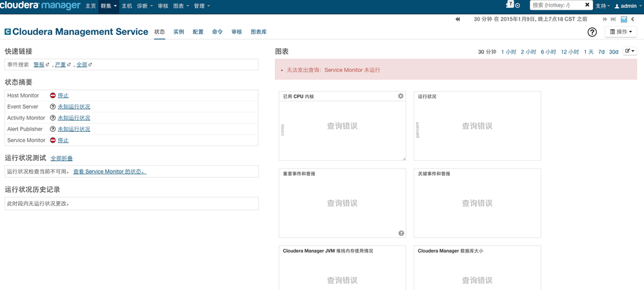Click the 关键事件和警报 chart panel
The height and width of the screenshot is (290, 644).
click(x=478, y=203)
